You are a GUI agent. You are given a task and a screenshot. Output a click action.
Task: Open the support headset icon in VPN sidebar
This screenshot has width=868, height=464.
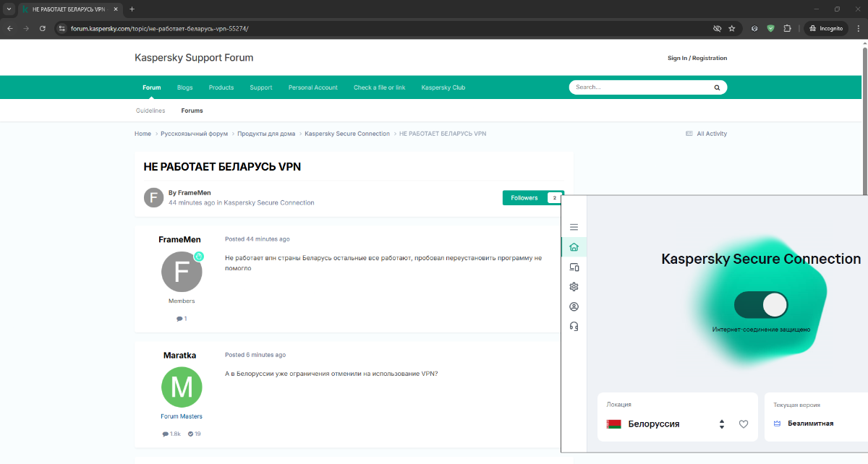pos(574,326)
